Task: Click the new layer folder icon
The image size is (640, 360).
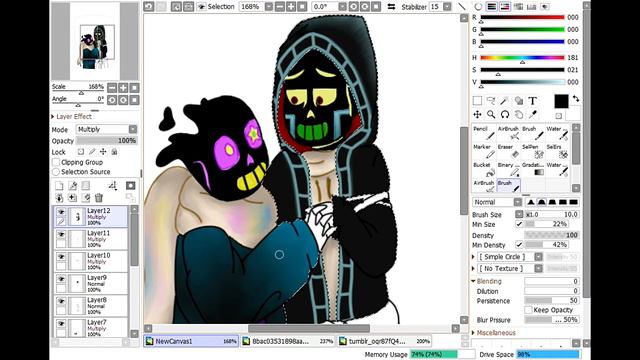Action: coord(85,186)
